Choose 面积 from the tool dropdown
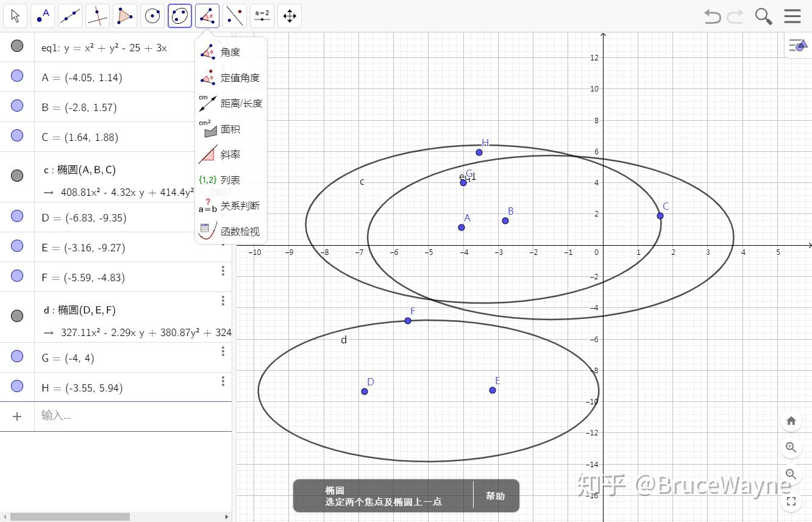Screen dimensions: 812x522 pyautogui.click(x=230, y=129)
